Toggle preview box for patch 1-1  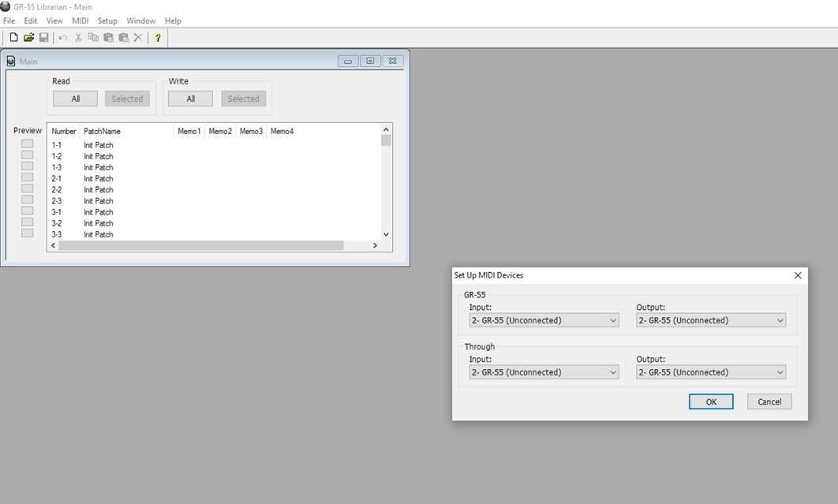click(x=28, y=144)
